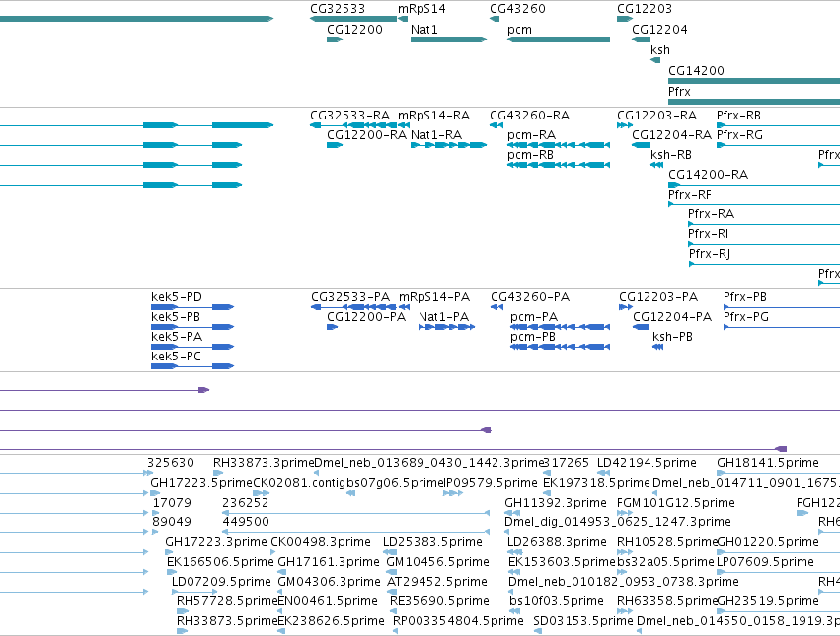840x636 pixels.
Task: Select the Nat1 gene bar
Action: pyautogui.click(x=448, y=40)
